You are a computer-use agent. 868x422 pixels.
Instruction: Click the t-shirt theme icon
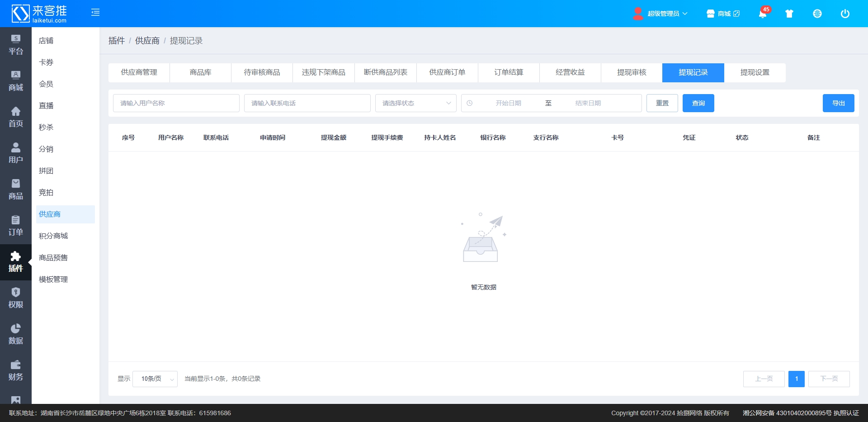[x=789, y=14]
